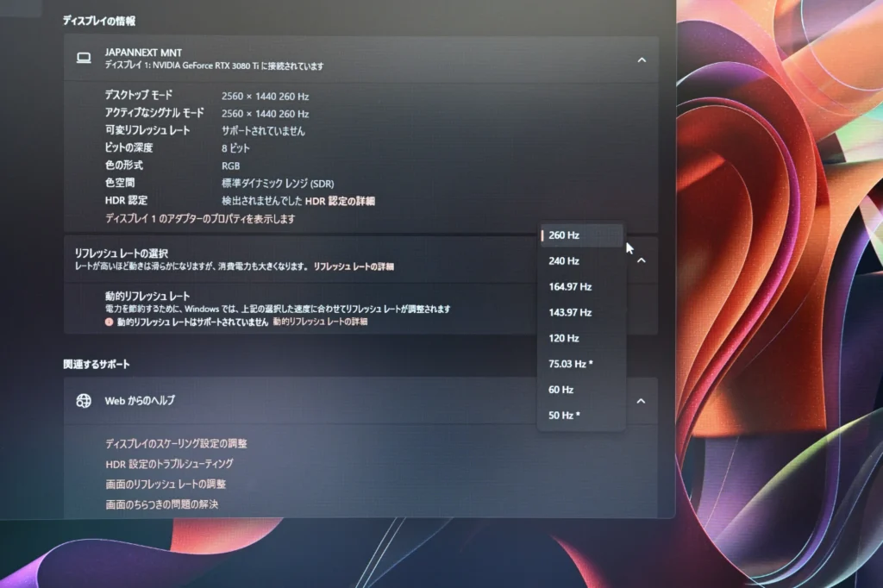The image size is (883, 588).
Task: Open HDR 設定のトラブルシューティング help link
Action: [x=170, y=464]
